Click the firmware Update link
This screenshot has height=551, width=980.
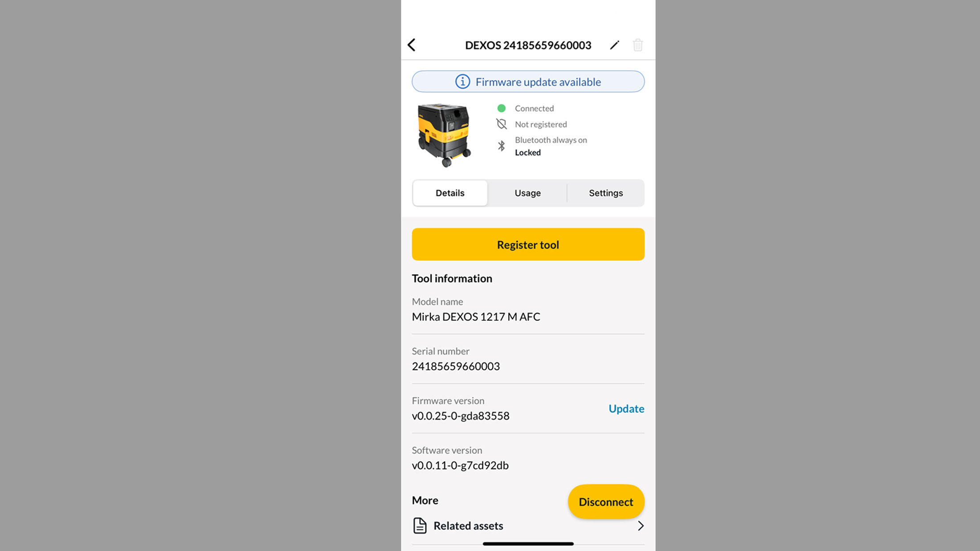click(626, 409)
